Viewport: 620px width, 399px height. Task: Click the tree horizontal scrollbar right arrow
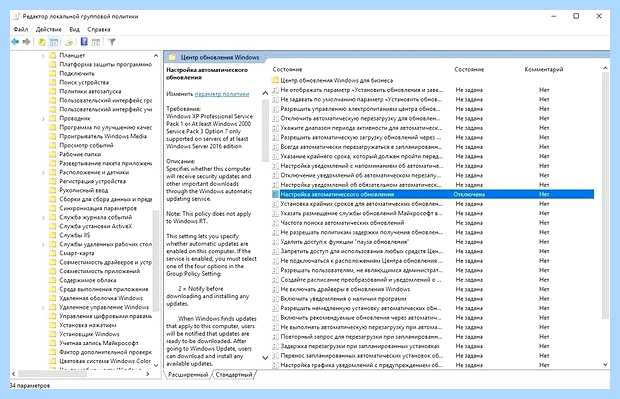tap(147, 374)
